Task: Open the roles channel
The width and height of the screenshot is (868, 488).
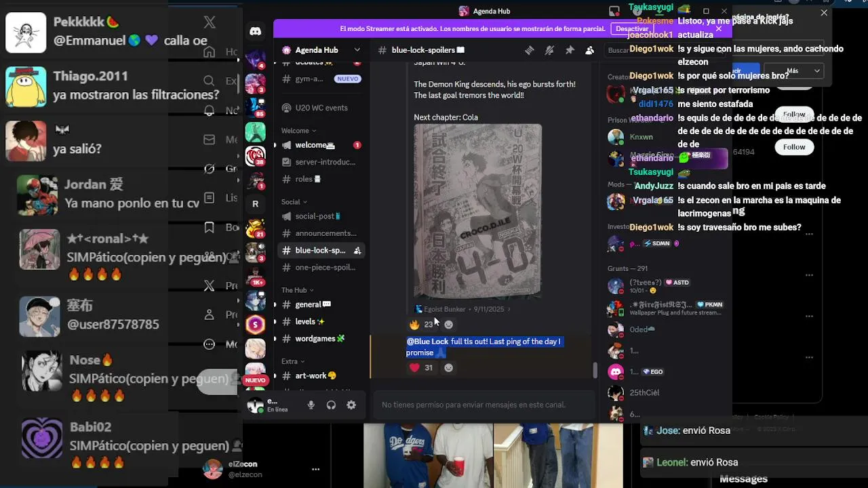Action: 320,179
